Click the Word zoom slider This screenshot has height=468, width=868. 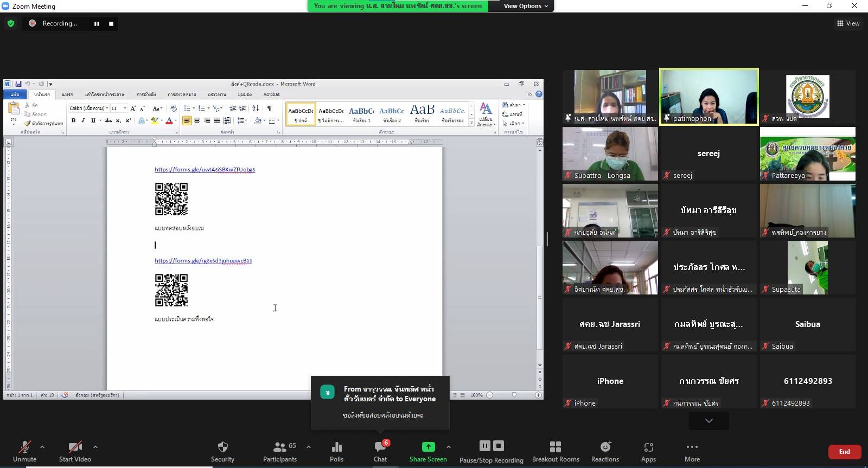point(514,395)
